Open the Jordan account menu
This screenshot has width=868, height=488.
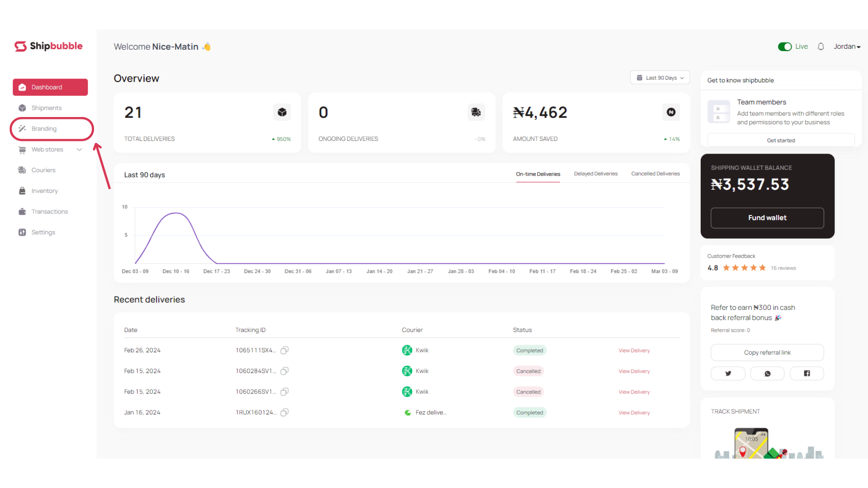point(847,47)
